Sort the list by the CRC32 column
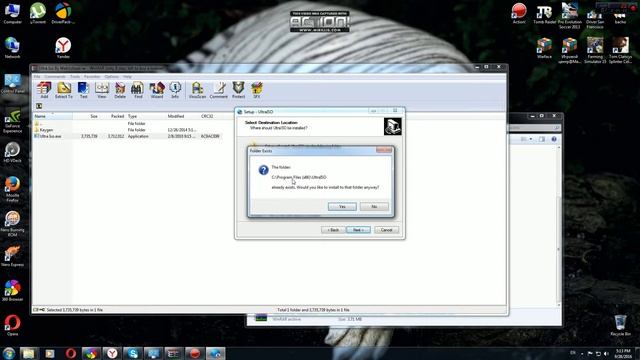This screenshot has width=640, height=360. tap(211, 116)
